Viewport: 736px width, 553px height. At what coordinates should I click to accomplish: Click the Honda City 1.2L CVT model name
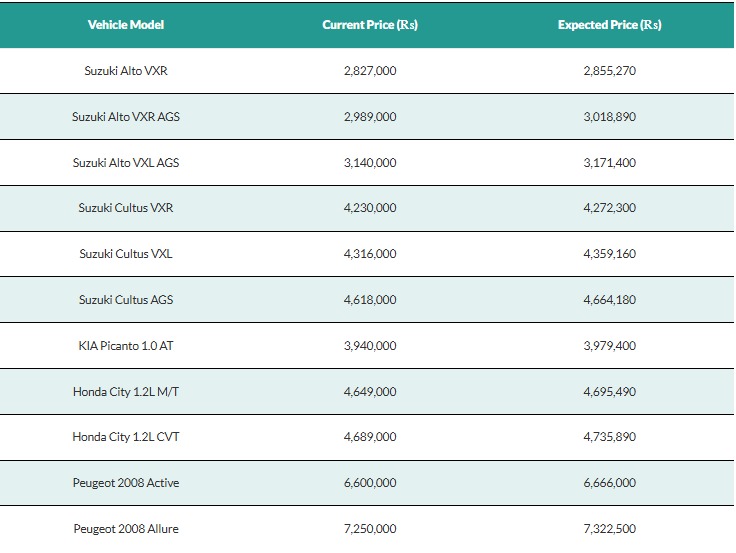click(126, 437)
